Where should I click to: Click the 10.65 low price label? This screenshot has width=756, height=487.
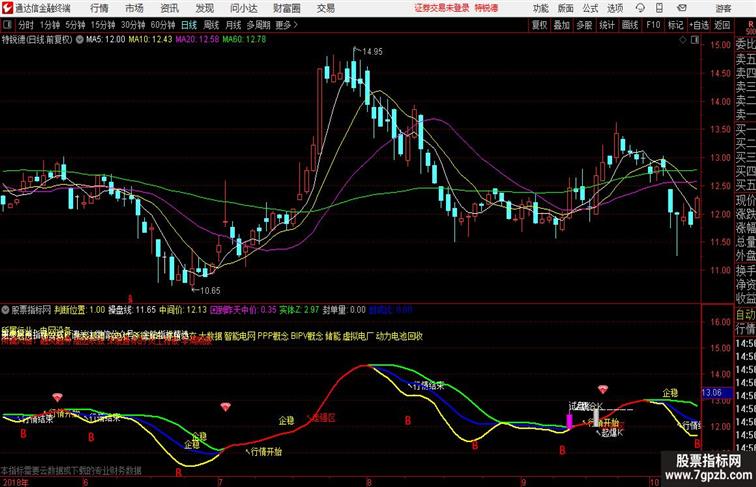(x=210, y=291)
